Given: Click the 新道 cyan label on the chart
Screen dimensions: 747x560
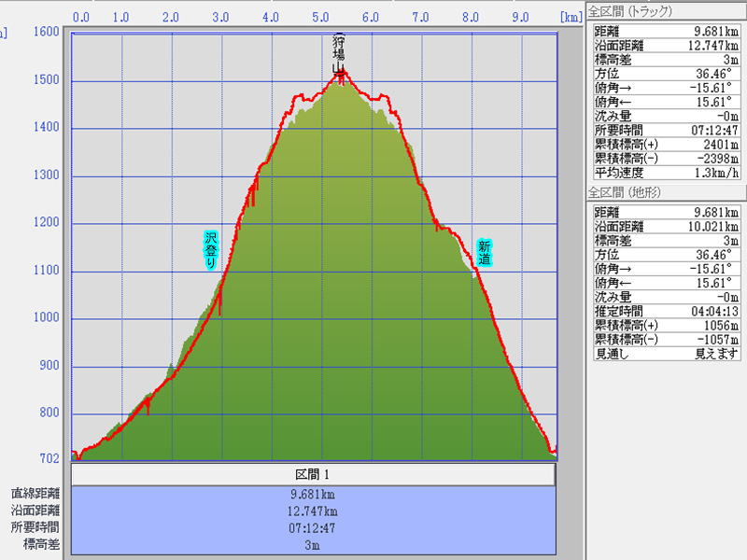Looking at the screenshot, I should (x=484, y=253).
